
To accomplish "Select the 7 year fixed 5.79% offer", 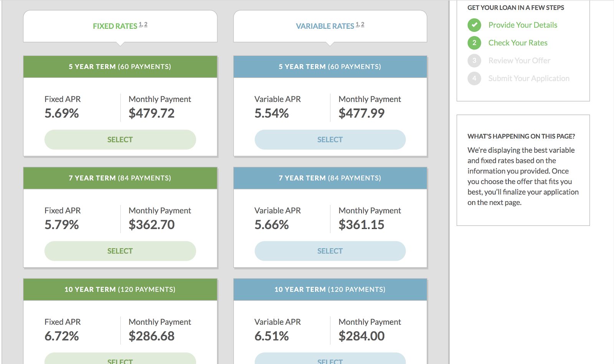I will coord(120,251).
